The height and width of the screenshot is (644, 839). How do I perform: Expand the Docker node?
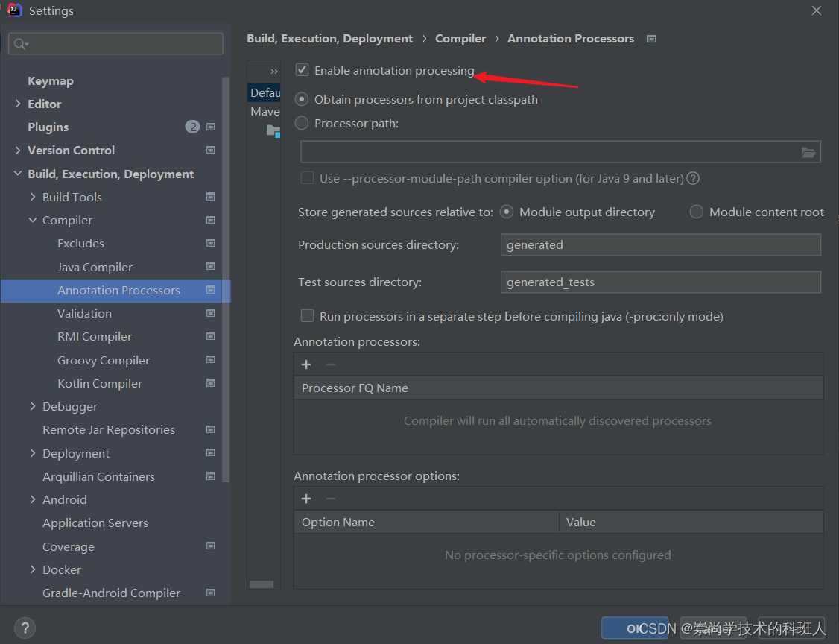click(x=33, y=569)
